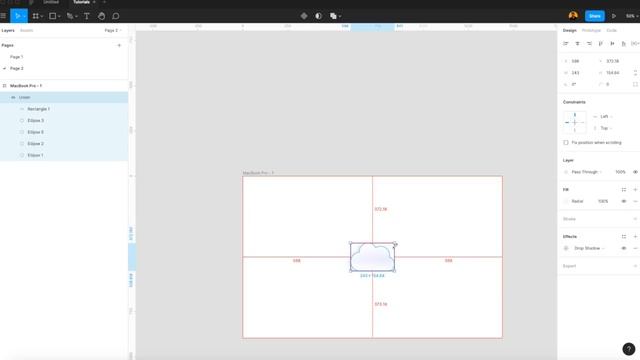
Task: Remove the Radial fill with minus icon
Action: tap(635, 201)
